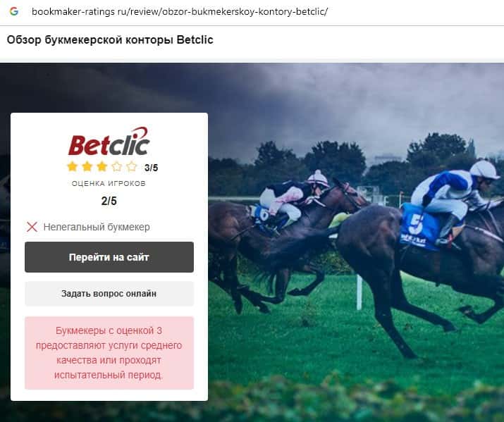Select the fourth empty star
Screen dimensions: 504x422
pyautogui.click(x=117, y=167)
